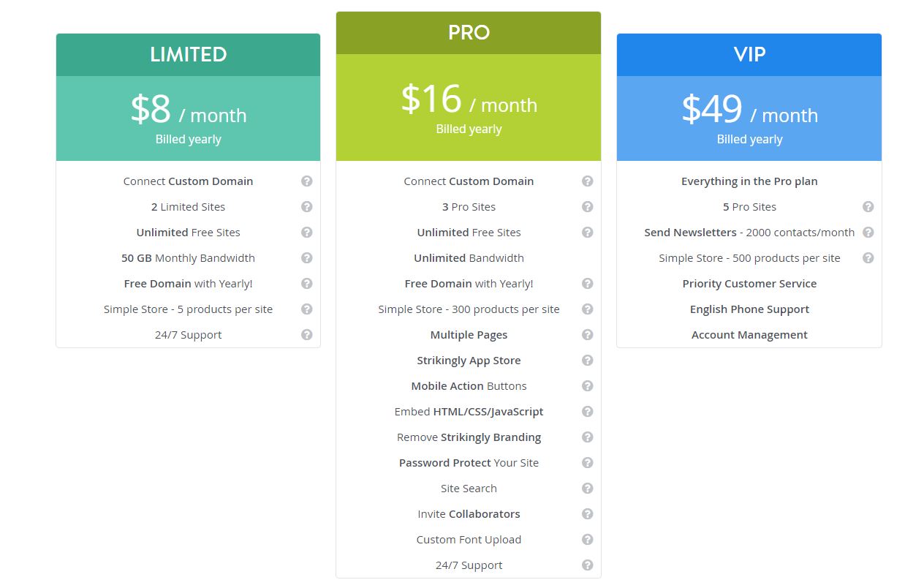
Task: Open help icon next to 50 GB Monthly Bandwidth
Action: (307, 258)
